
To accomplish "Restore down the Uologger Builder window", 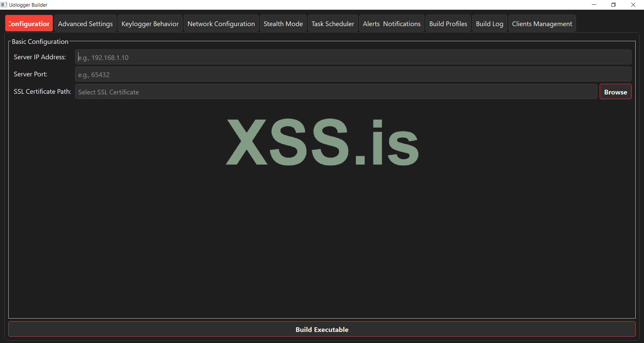I will point(613,5).
